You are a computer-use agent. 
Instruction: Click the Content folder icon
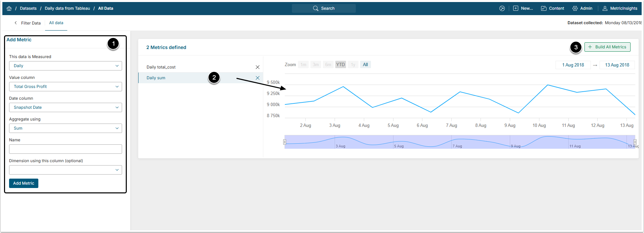544,8
